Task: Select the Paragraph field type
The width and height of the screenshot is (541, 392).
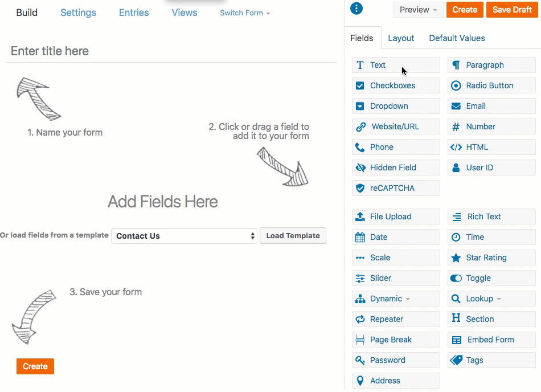Action: click(491, 65)
